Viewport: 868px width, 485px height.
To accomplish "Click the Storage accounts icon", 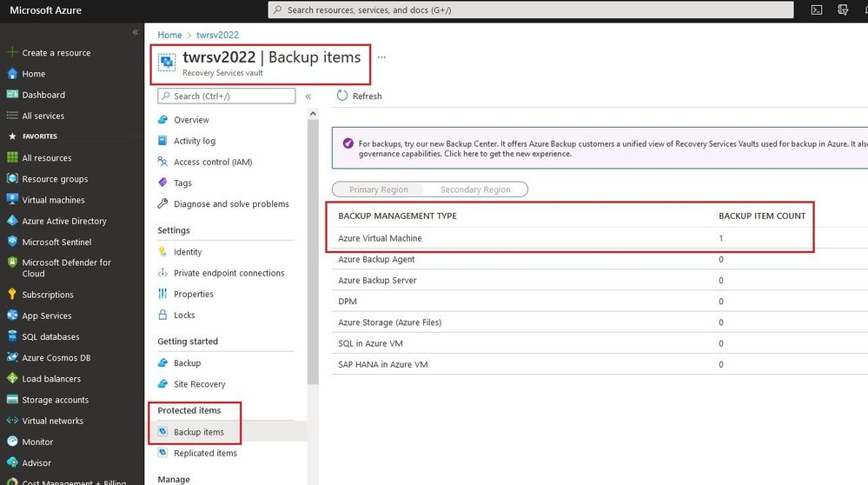I will tap(12, 400).
